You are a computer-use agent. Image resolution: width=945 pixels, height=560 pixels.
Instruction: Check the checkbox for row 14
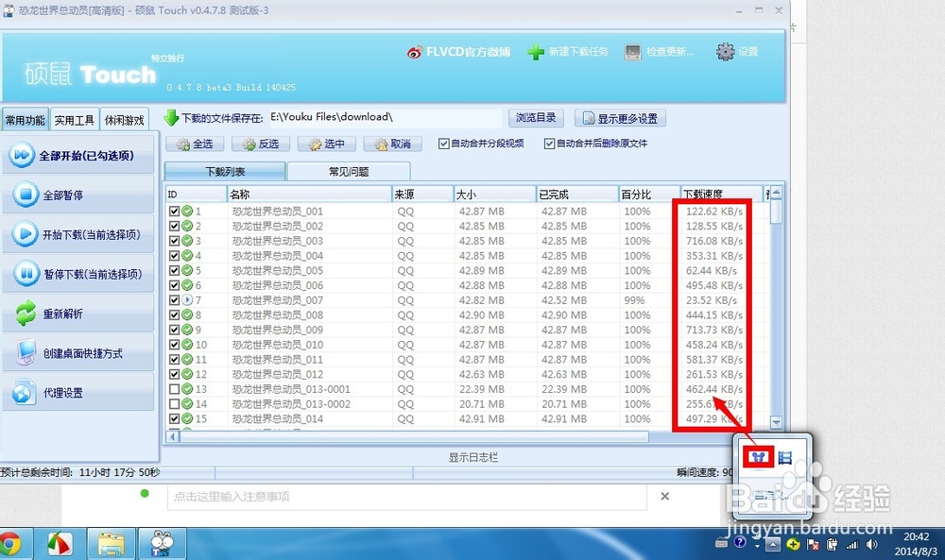click(174, 404)
